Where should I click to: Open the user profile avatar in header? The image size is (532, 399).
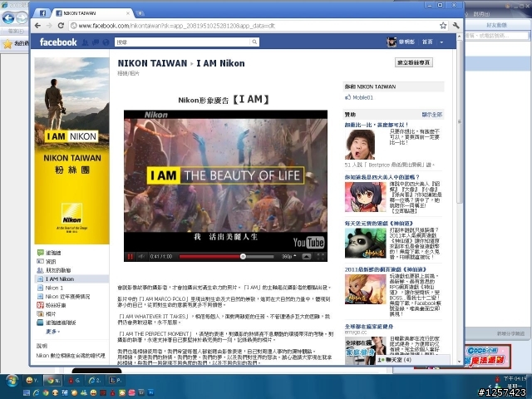[392, 42]
